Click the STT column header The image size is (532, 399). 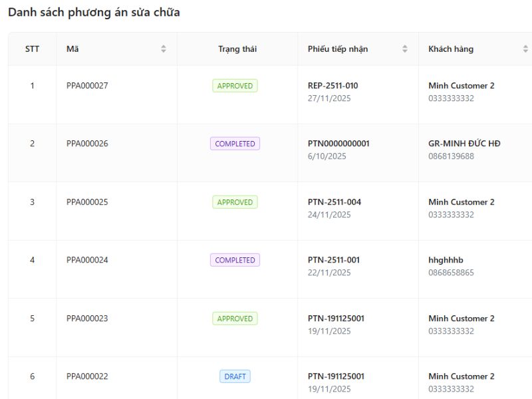32,49
